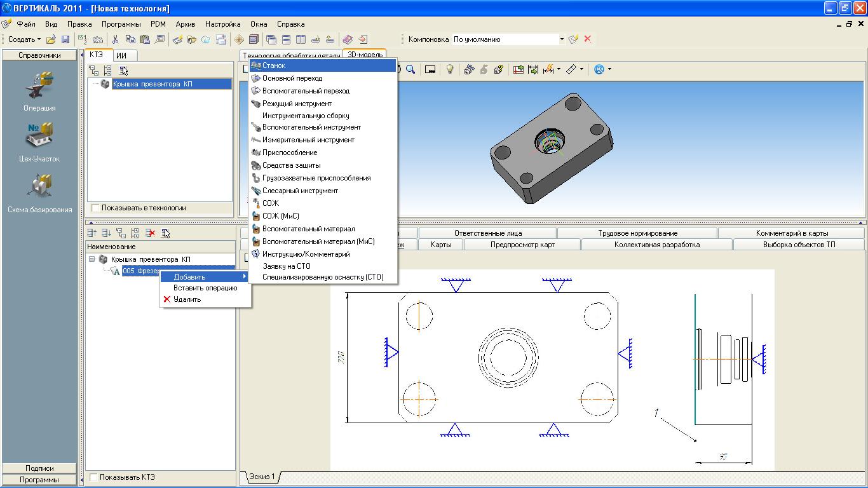Toggle Показывать КТЭ checkbox

(x=94, y=477)
